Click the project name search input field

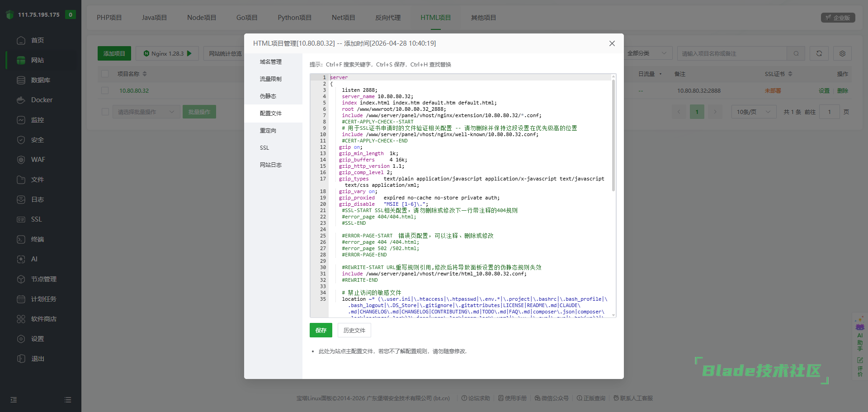coord(731,53)
